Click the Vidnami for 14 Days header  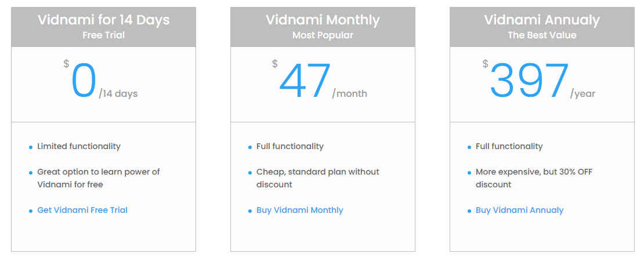103,20
